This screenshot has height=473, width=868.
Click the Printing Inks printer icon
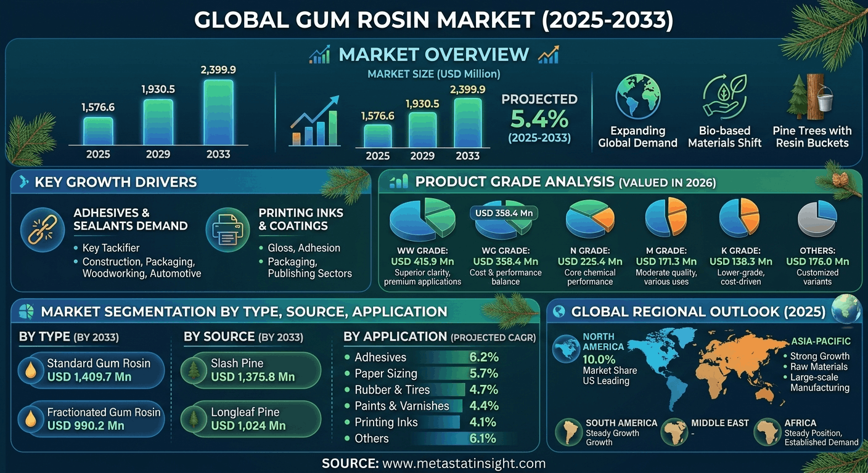[227, 230]
